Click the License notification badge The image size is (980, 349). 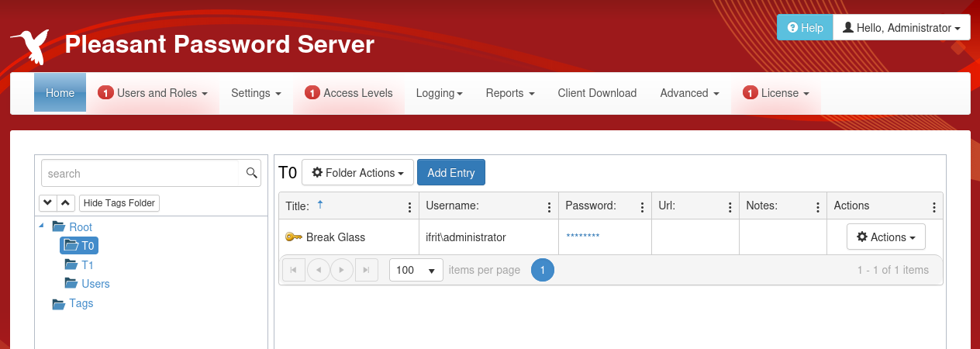(751, 93)
